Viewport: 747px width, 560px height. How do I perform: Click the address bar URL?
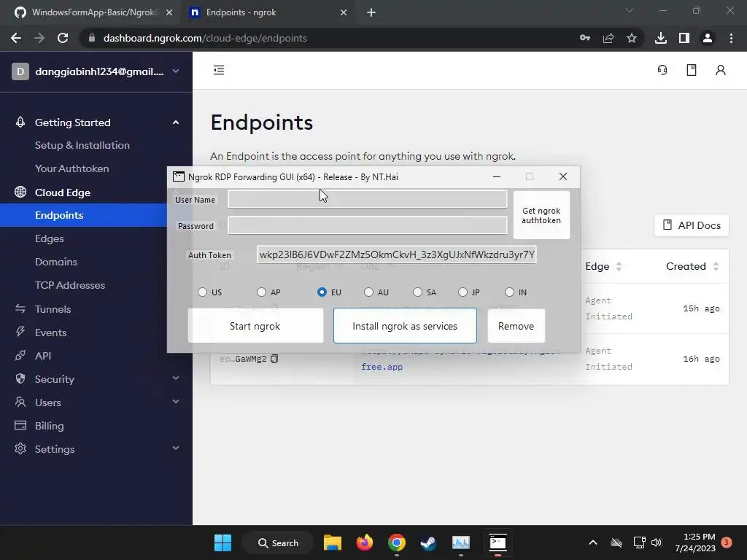pos(205,38)
